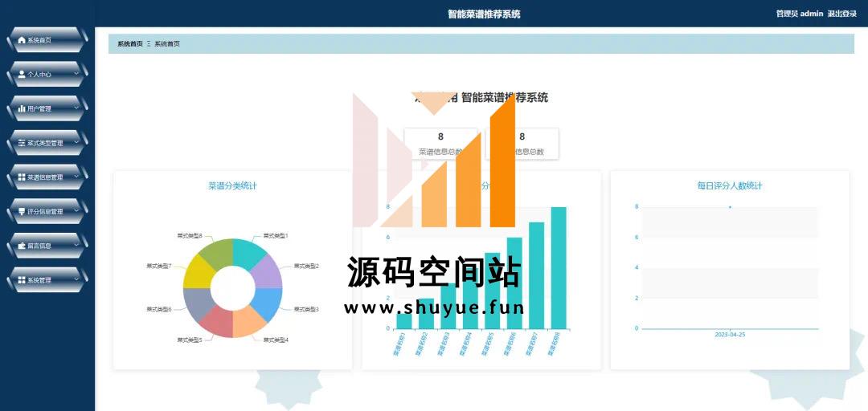Click the 菜式类型6 pie label
Image resolution: width=868 pixels, height=411 pixels.
pyautogui.click(x=159, y=309)
